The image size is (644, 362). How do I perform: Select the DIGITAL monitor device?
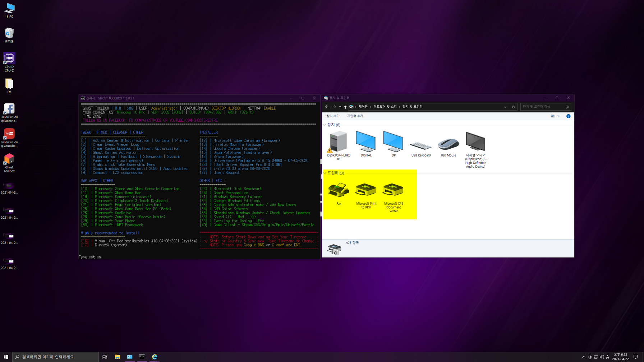click(366, 144)
